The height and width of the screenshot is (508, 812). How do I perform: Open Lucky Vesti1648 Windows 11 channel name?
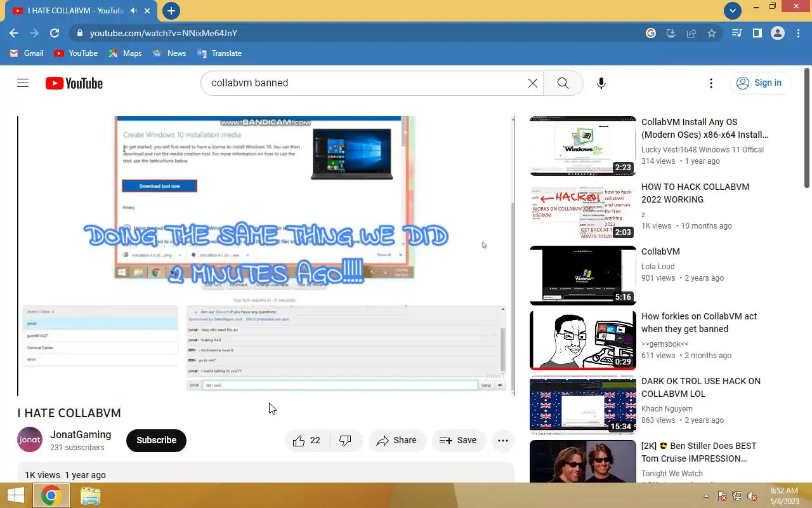pos(702,150)
